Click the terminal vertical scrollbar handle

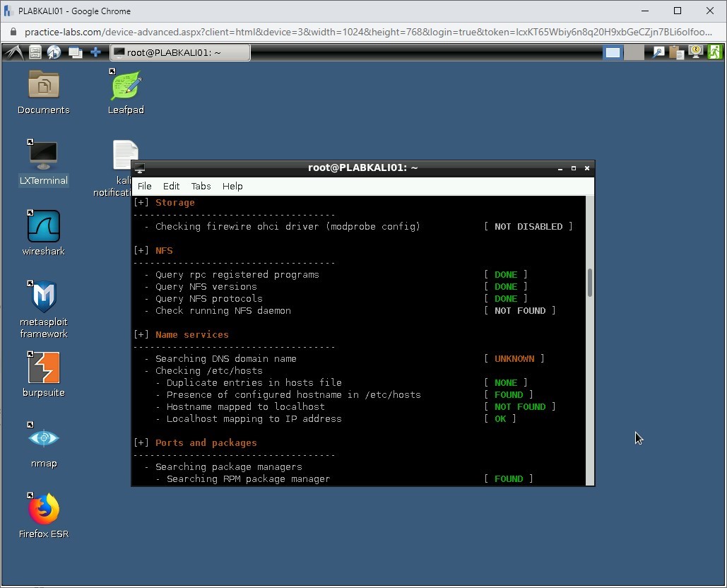589,283
